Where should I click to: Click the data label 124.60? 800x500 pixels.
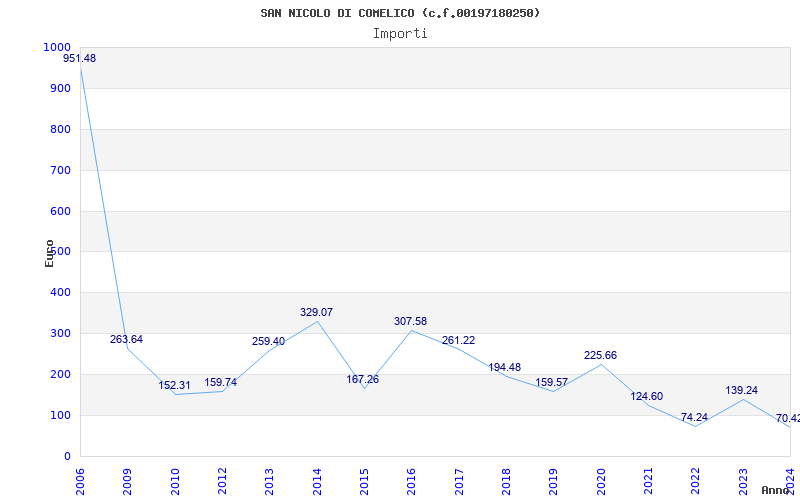pos(646,396)
